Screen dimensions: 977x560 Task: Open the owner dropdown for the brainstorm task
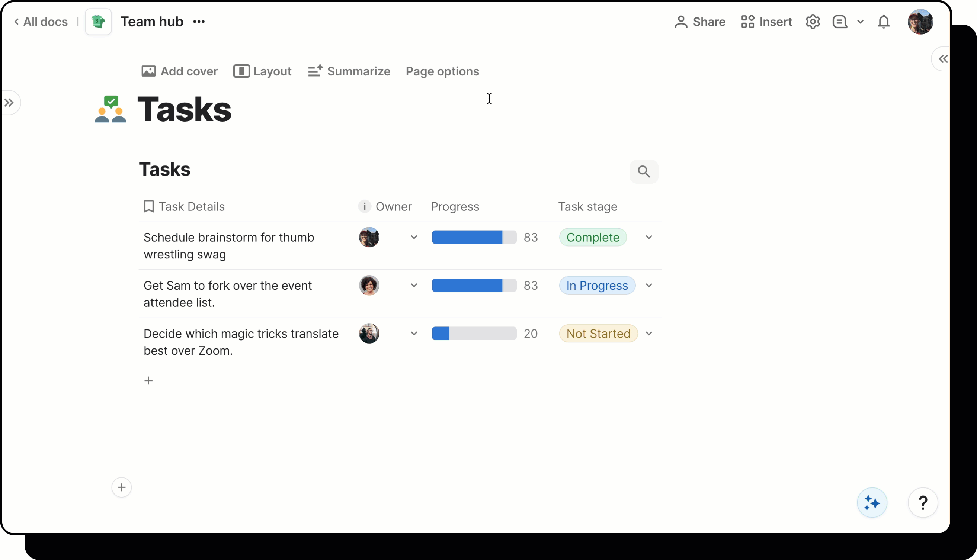414,237
